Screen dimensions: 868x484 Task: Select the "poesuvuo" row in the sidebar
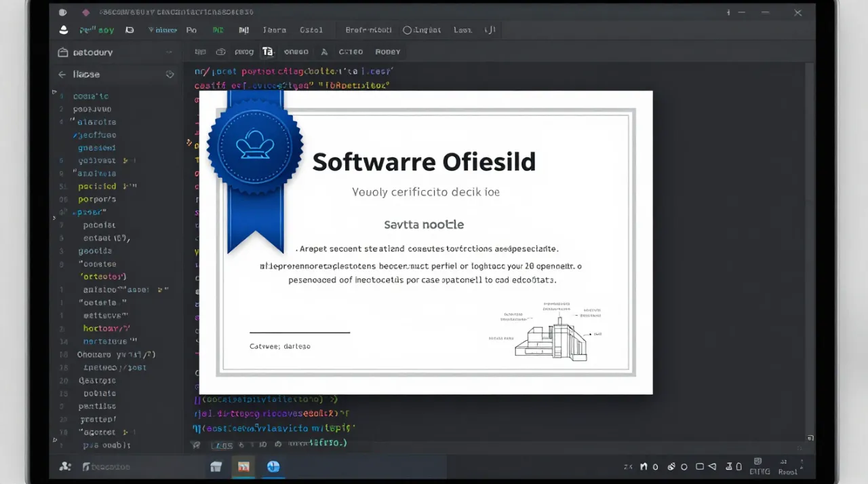click(92, 109)
